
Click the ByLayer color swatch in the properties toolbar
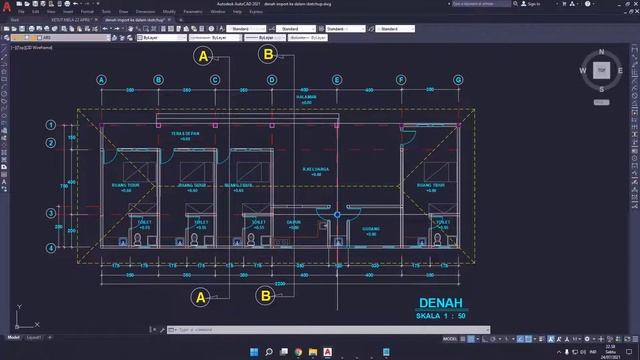140,38
